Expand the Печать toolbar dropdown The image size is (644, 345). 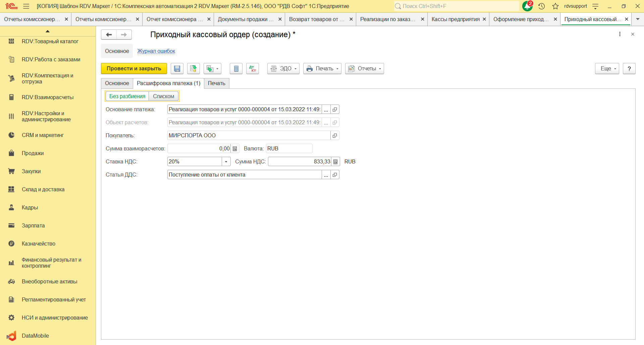[322, 69]
